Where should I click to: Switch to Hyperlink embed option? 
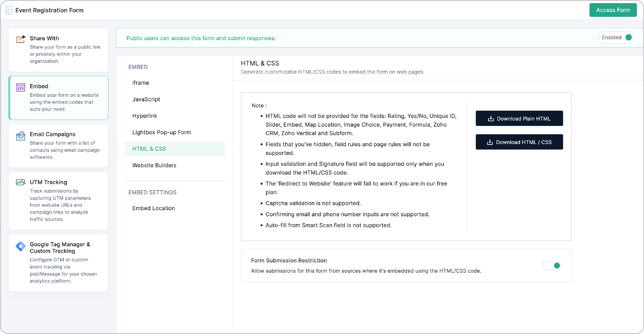[144, 116]
